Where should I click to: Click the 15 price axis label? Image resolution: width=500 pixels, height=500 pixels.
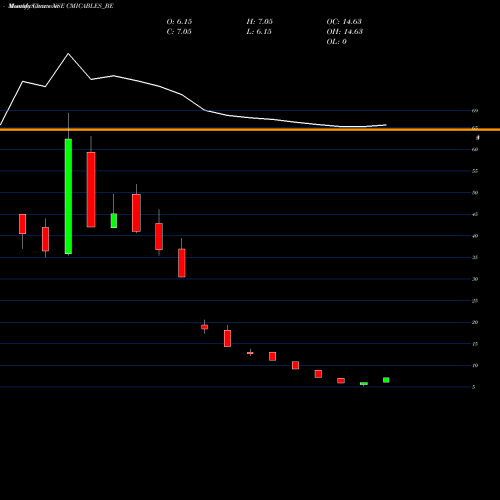coord(475,344)
